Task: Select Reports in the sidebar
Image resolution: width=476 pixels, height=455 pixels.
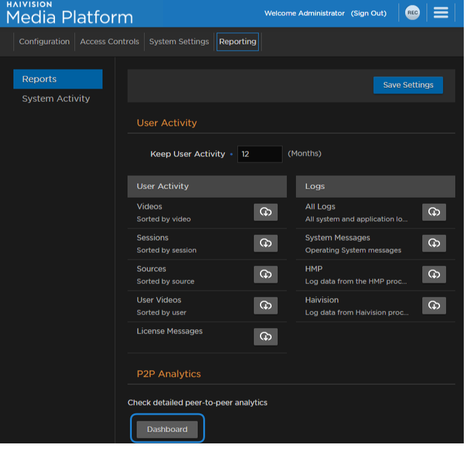Action: point(58,79)
